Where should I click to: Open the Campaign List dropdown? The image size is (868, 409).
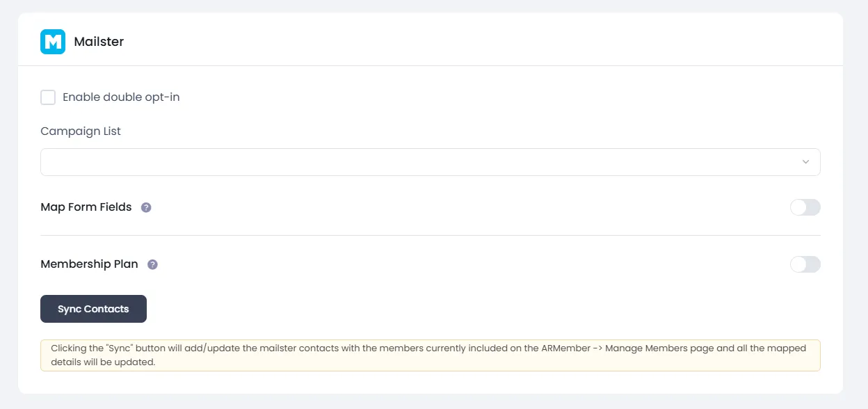pyautogui.click(x=430, y=161)
